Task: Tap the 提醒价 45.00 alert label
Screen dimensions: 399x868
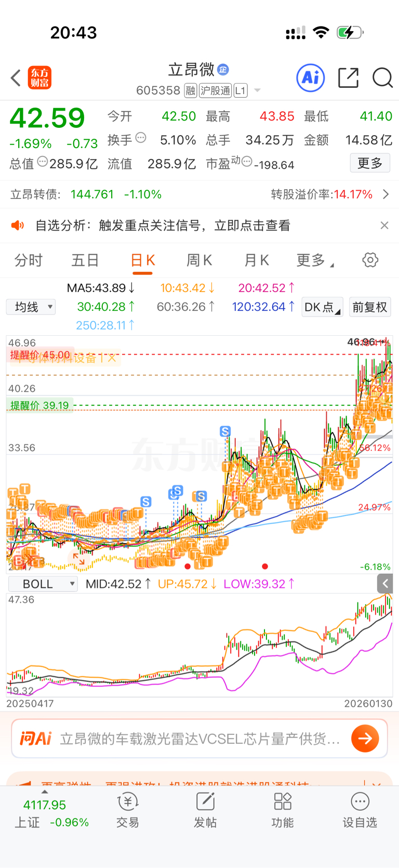Action: click(x=39, y=354)
